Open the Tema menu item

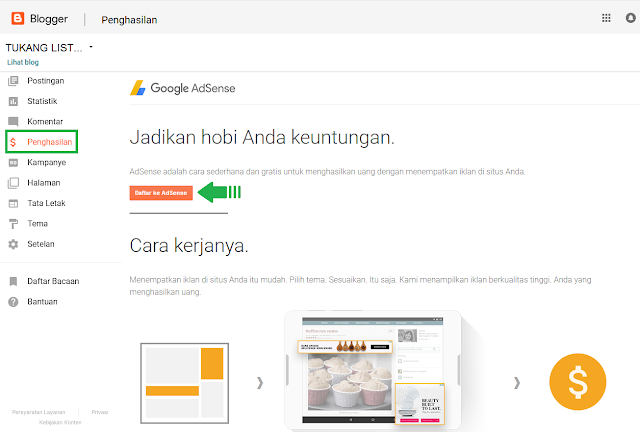pos(38,224)
